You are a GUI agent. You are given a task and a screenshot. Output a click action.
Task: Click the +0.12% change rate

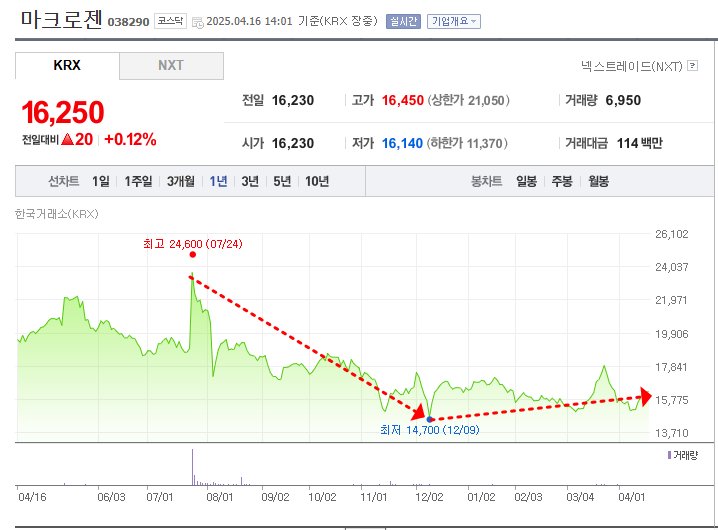click(x=131, y=139)
